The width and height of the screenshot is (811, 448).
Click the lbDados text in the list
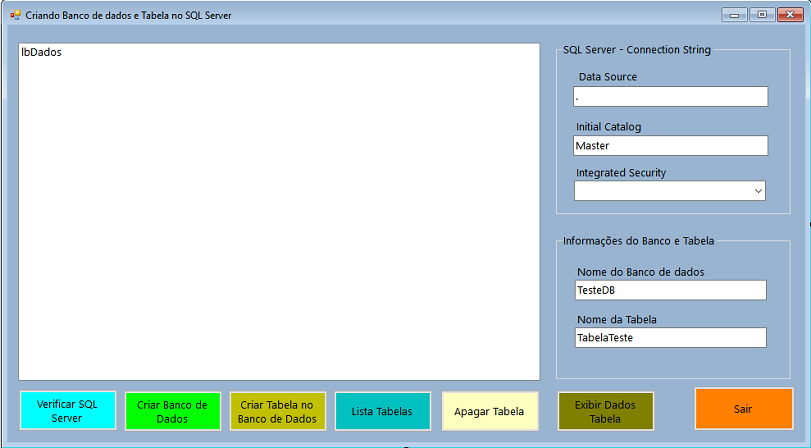[x=41, y=52]
